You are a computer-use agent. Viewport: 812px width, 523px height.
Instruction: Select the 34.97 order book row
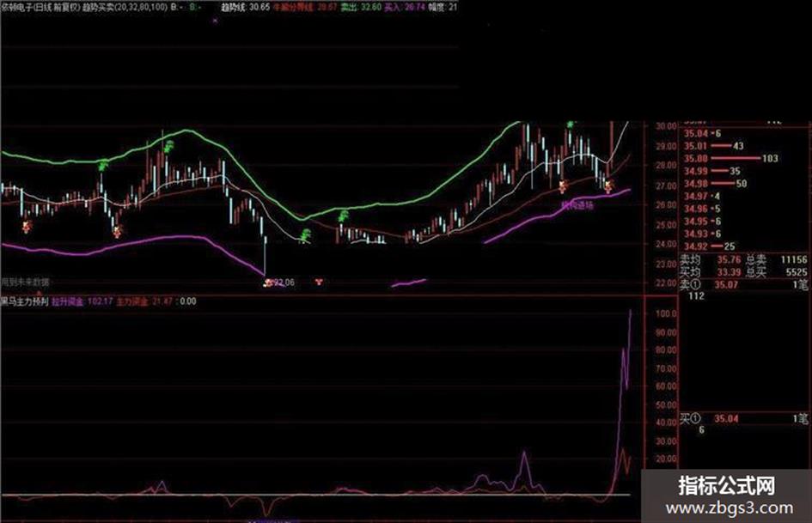[702, 197]
